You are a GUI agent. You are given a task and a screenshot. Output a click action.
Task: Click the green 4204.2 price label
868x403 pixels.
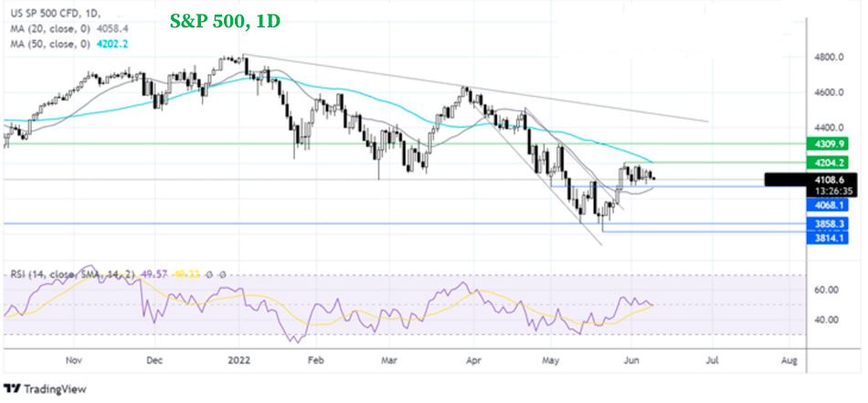click(x=830, y=163)
